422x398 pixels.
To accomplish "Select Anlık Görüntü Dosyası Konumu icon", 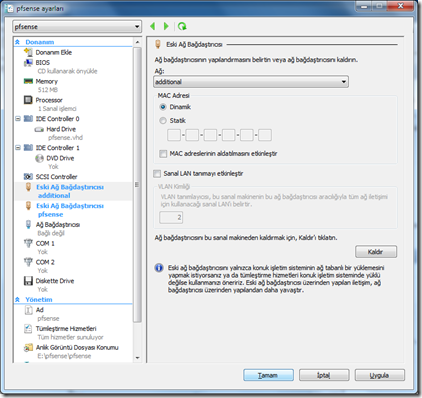I will point(28,348).
